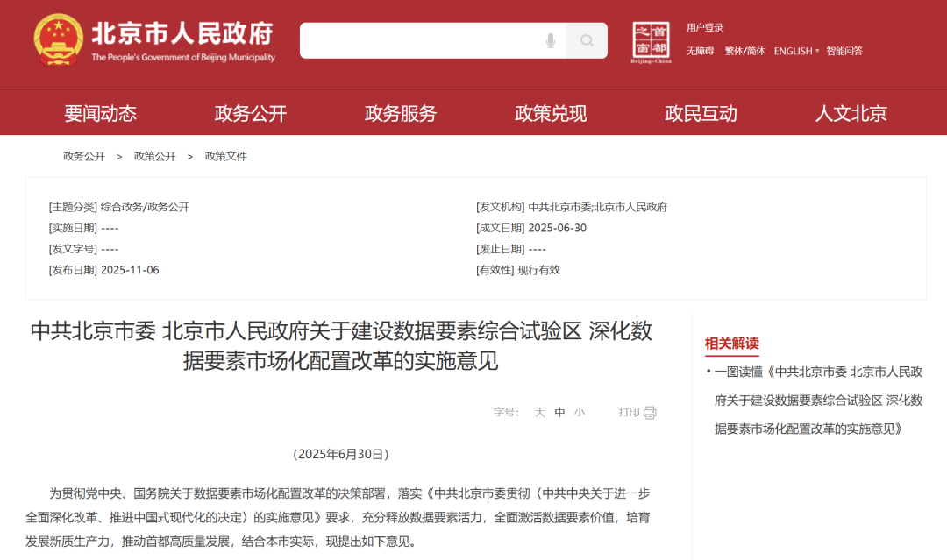This screenshot has width=947, height=560.
Task: Set font size to medium (中)
Action: pyautogui.click(x=560, y=412)
